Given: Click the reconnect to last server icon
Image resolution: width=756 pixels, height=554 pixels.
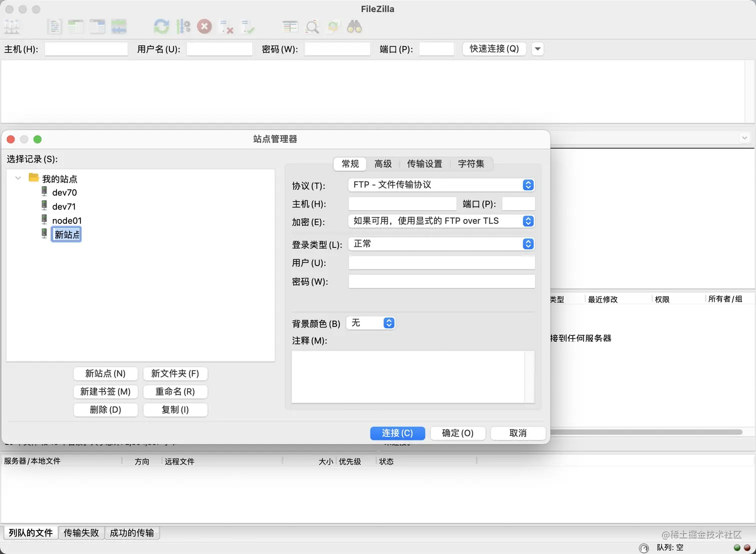Looking at the screenshot, I should [x=247, y=26].
